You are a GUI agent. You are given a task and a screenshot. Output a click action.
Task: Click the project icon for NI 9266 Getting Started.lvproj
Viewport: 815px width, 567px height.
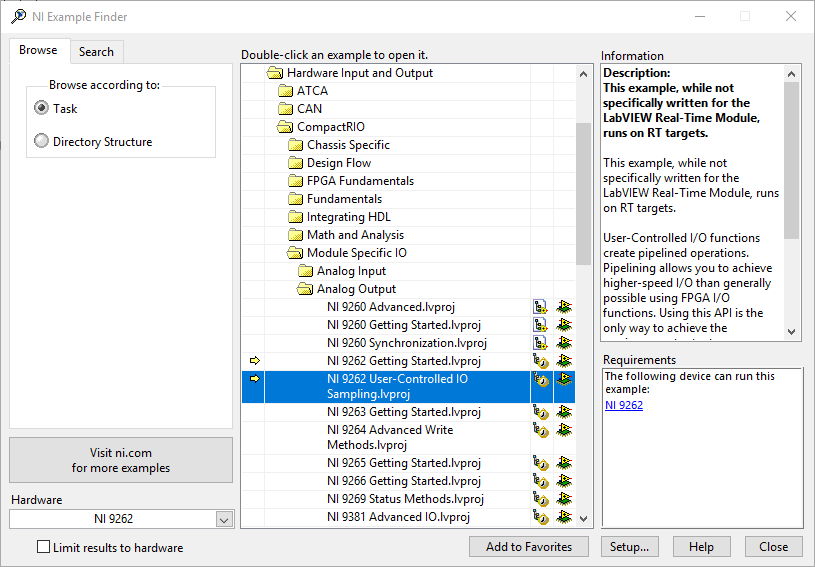point(541,481)
